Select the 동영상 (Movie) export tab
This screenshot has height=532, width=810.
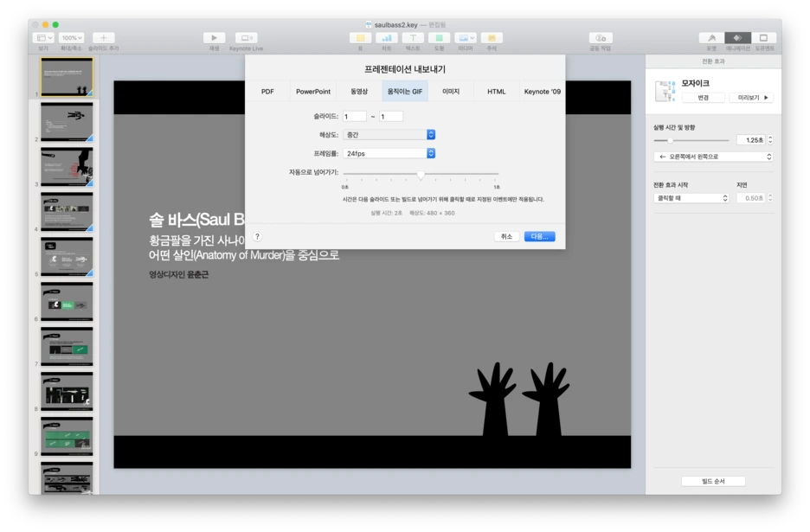point(359,92)
